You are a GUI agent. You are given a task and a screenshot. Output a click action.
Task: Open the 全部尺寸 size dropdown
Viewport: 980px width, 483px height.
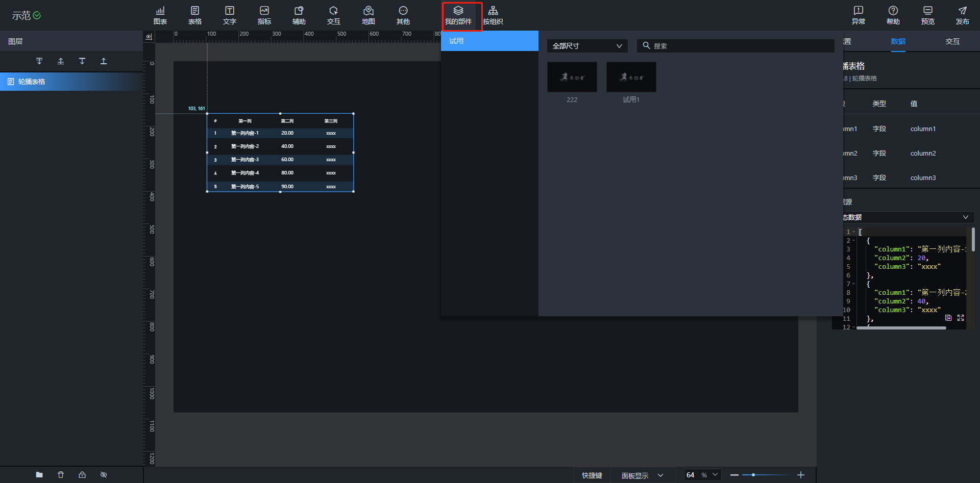pos(587,46)
